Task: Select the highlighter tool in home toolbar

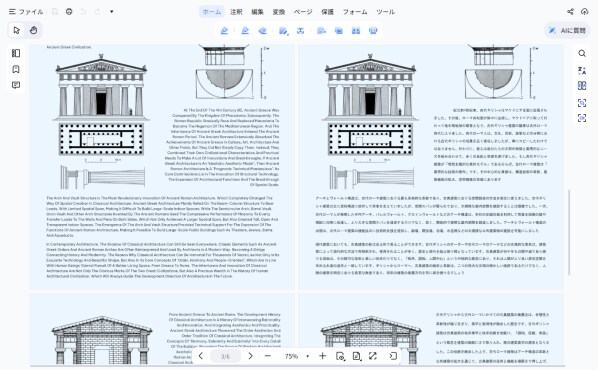Action: (x=224, y=31)
